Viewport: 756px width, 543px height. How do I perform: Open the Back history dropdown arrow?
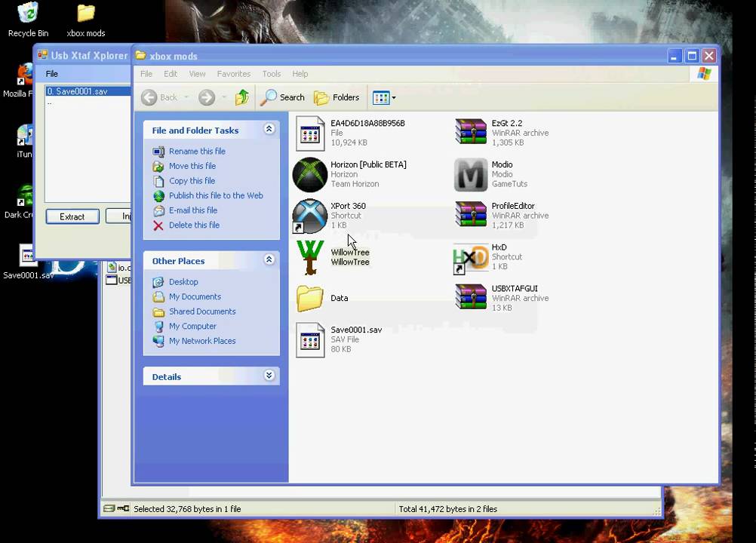point(186,97)
